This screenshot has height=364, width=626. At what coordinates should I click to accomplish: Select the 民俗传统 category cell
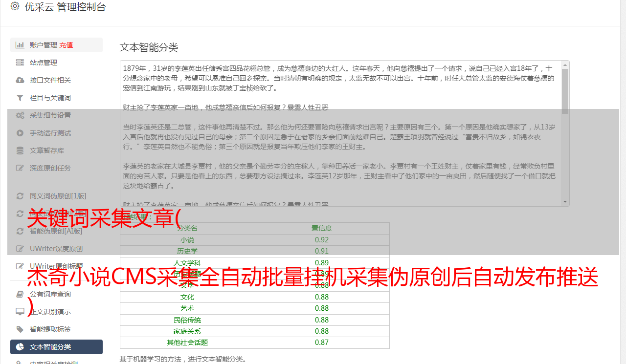point(187,320)
